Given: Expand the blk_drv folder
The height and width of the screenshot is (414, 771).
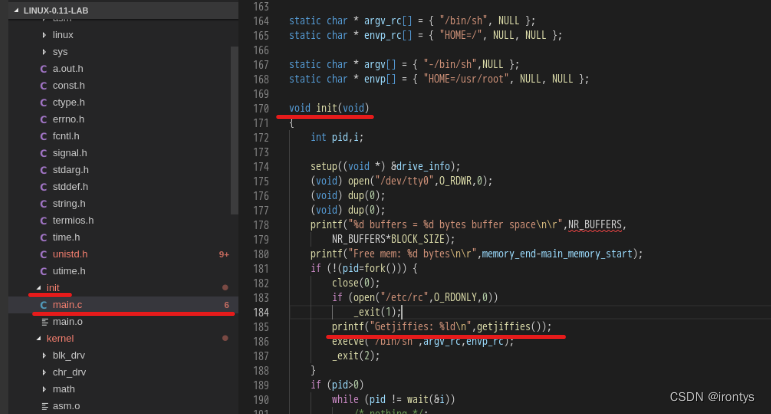Looking at the screenshot, I should pyautogui.click(x=44, y=355).
